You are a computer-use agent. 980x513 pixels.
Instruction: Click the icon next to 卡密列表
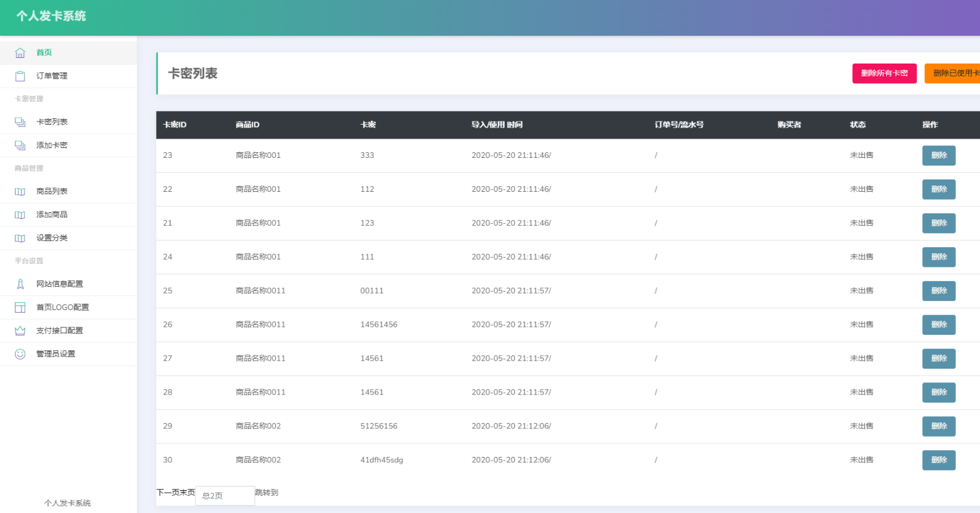20,122
